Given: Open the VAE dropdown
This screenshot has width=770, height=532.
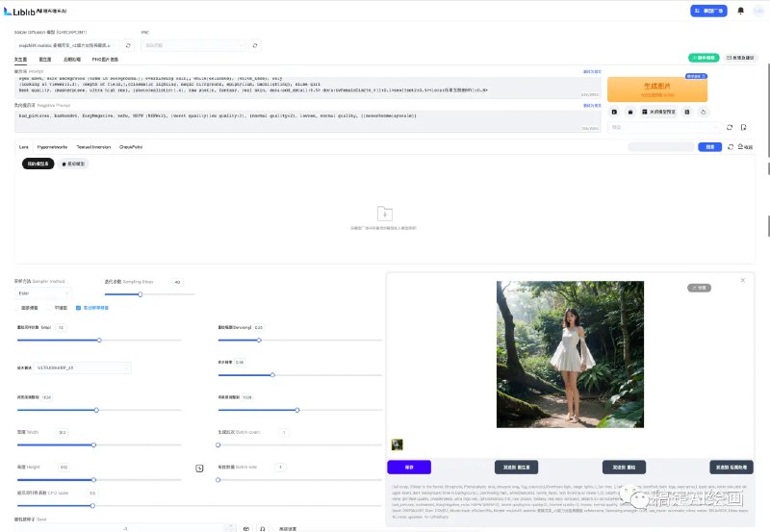Looking at the screenshot, I should coord(193,45).
